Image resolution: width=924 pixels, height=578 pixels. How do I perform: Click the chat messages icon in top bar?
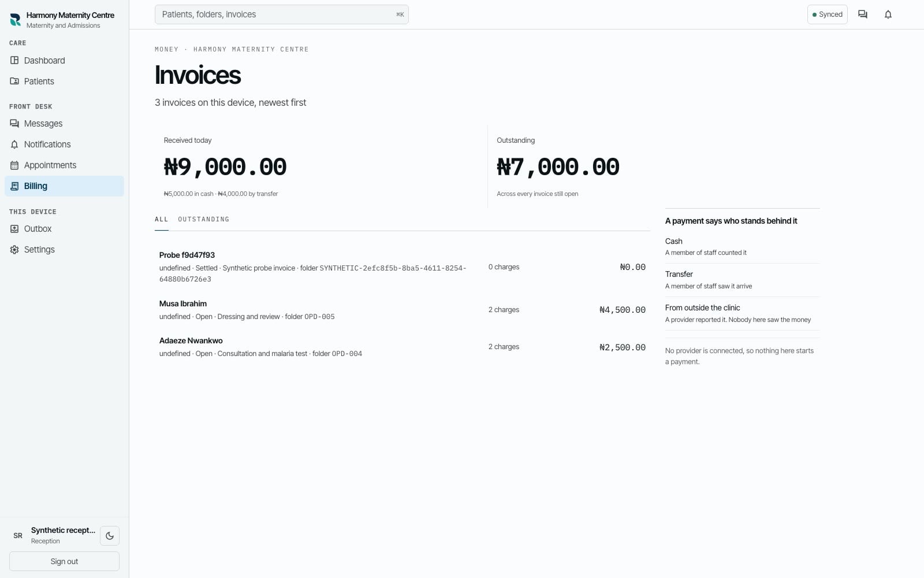pyautogui.click(x=863, y=14)
